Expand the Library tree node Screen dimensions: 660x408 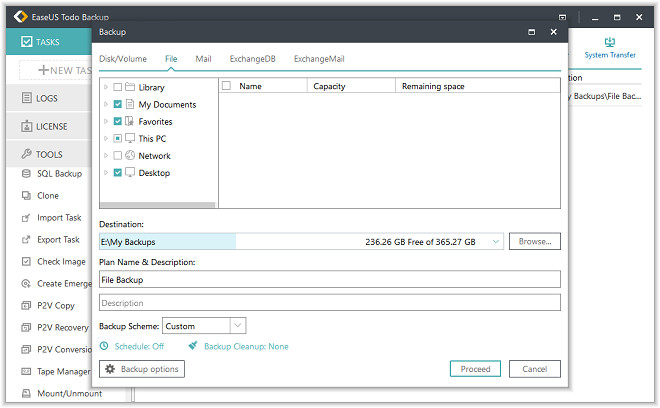point(106,87)
